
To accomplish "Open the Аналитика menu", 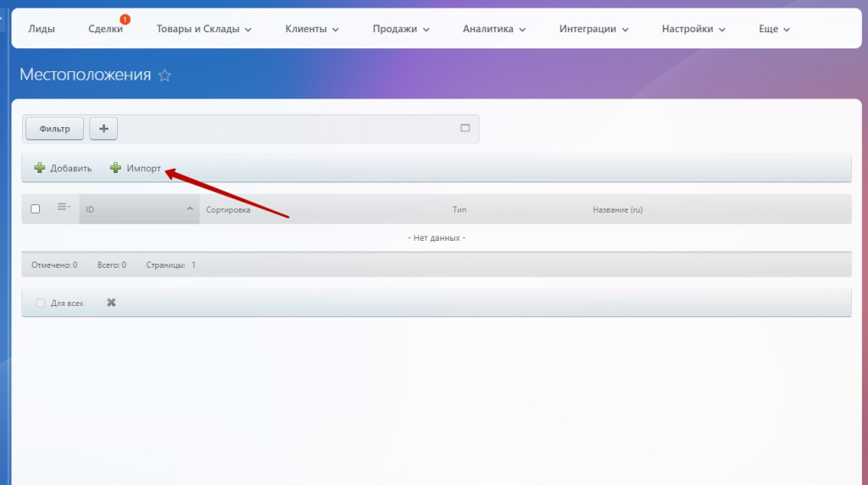I will click(494, 29).
